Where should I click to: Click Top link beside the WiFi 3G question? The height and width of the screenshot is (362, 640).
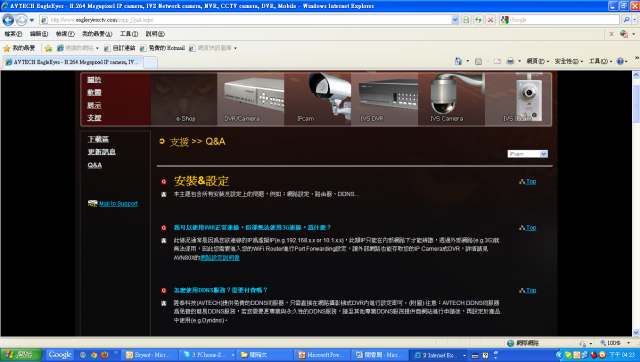(531, 228)
